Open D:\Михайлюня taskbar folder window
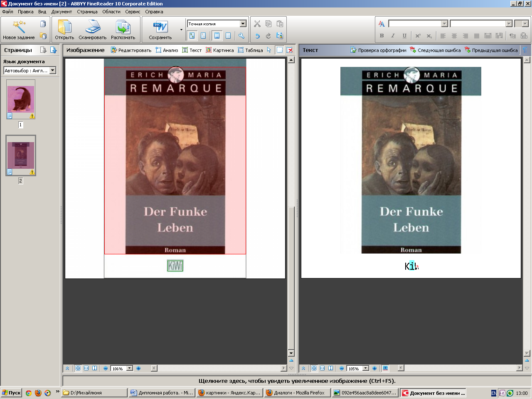Image resolution: width=532 pixels, height=399 pixels. [94, 393]
